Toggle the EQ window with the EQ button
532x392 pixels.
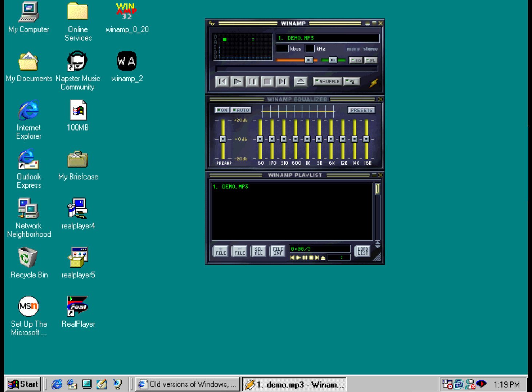[356, 60]
